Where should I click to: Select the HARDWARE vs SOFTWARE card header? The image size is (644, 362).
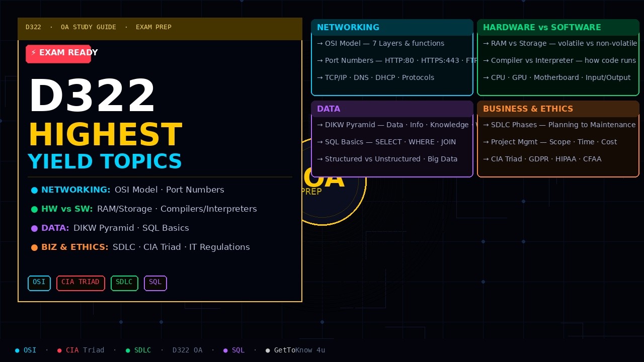558,27
